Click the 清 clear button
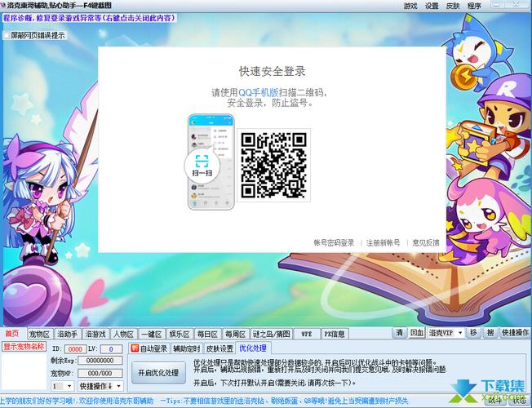The width and height of the screenshot is (532, 408). pos(400,333)
